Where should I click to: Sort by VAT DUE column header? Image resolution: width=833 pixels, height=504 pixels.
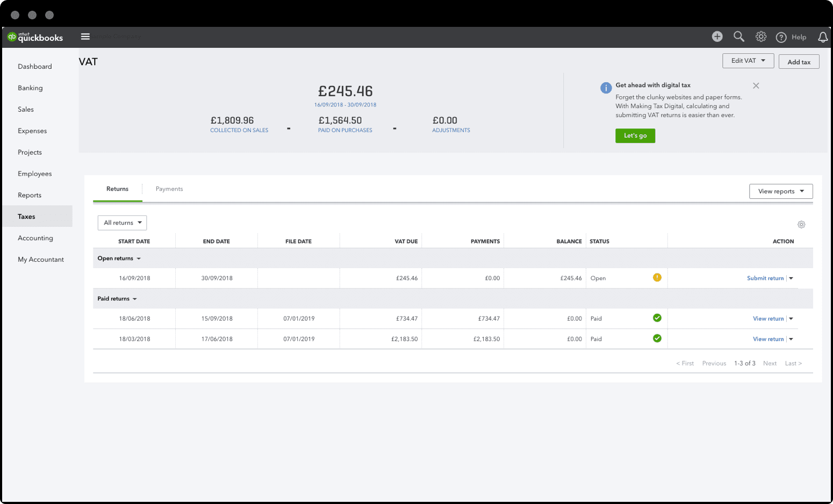tap(406, 241)
